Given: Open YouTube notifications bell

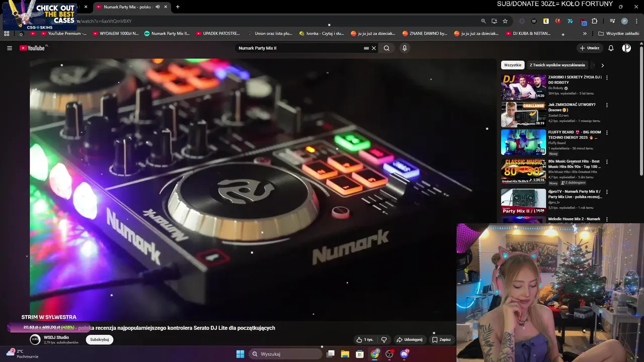Looking at the screenshot, I should pos(611,48).
